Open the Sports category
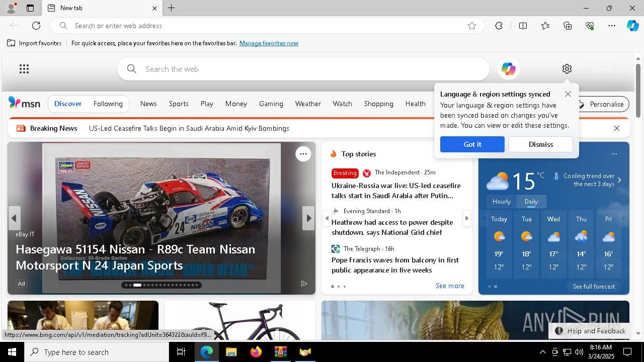This screenshot has width=644, height=362. click(x=179, y=104)
